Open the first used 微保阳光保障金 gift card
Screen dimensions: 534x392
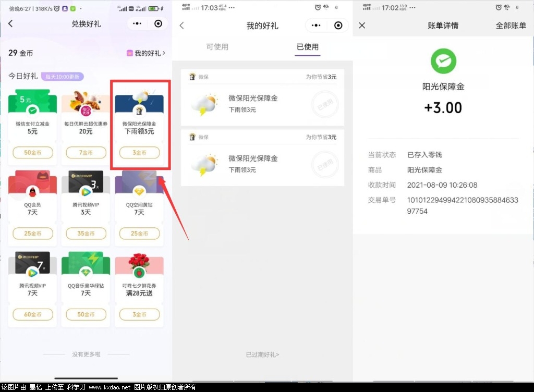tap(263, 97)
